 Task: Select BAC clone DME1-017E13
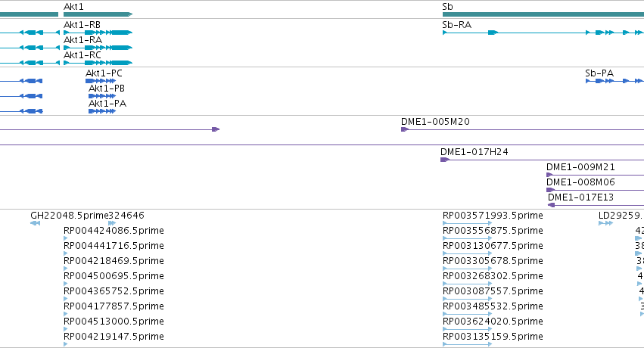click(580, 197)
